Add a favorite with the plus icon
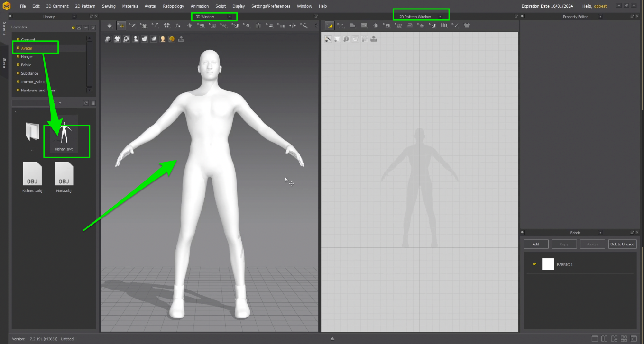This screenshot has width=644, height=344. pyautogui.click(x=86, y=28)
